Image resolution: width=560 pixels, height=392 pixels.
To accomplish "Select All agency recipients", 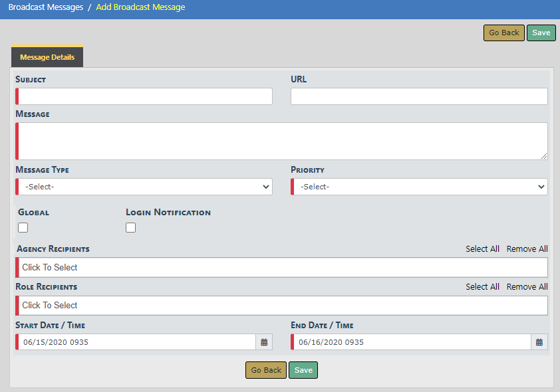I will pyautogui.click(x=482, y=249).
